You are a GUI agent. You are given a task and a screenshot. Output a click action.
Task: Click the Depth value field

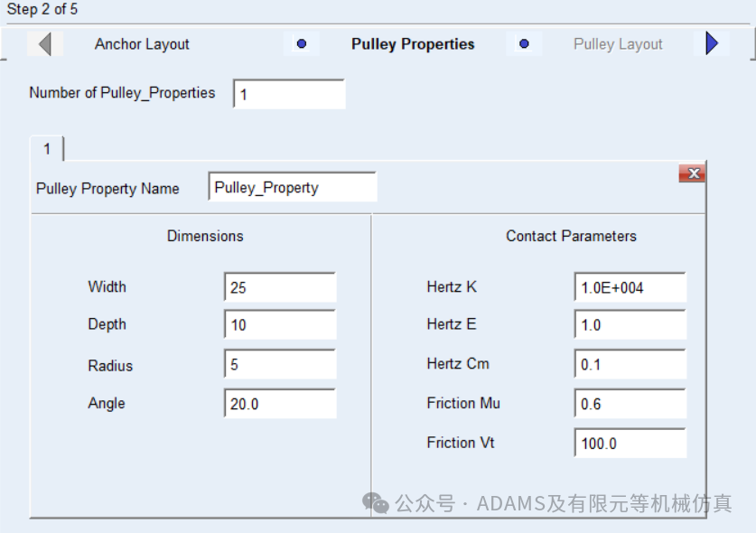[280, 324]
